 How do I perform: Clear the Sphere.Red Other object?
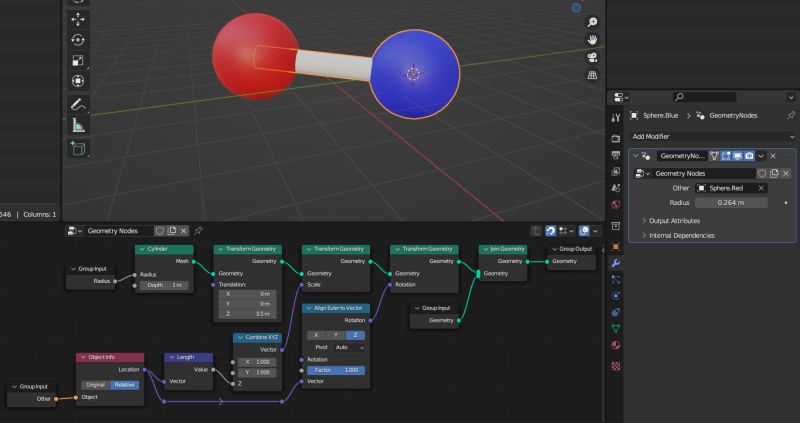[761, 188]
